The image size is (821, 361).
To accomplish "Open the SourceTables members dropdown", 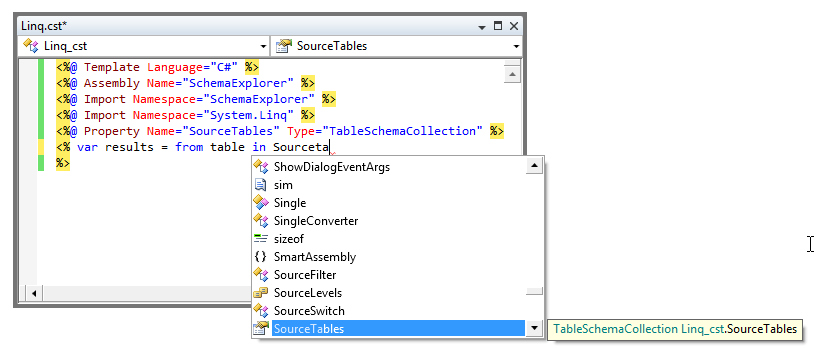I will click(516, 47).
